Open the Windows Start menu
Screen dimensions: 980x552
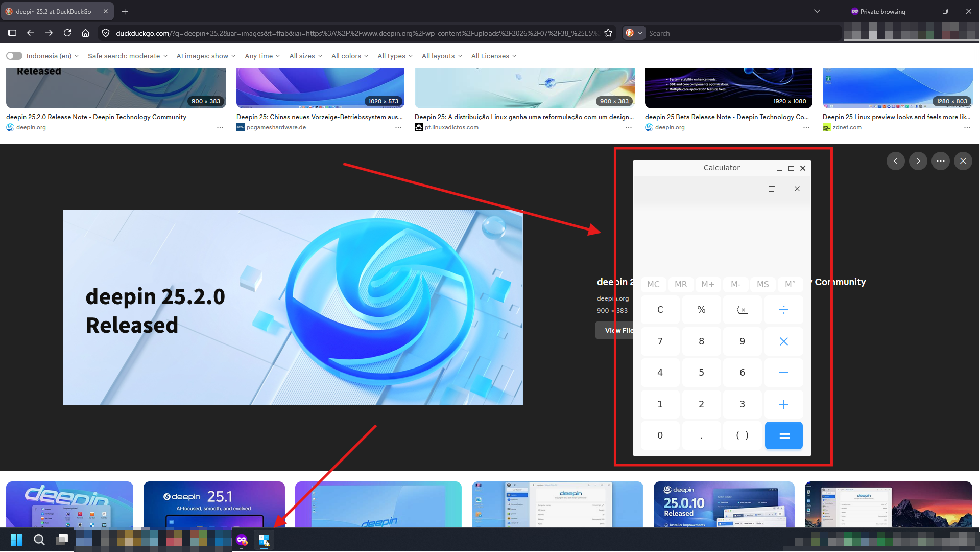[17, 540]
